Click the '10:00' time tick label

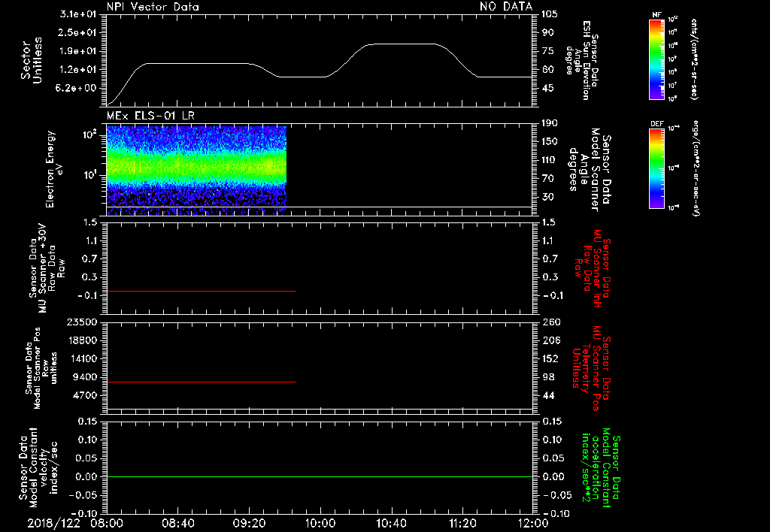point(320,523)
